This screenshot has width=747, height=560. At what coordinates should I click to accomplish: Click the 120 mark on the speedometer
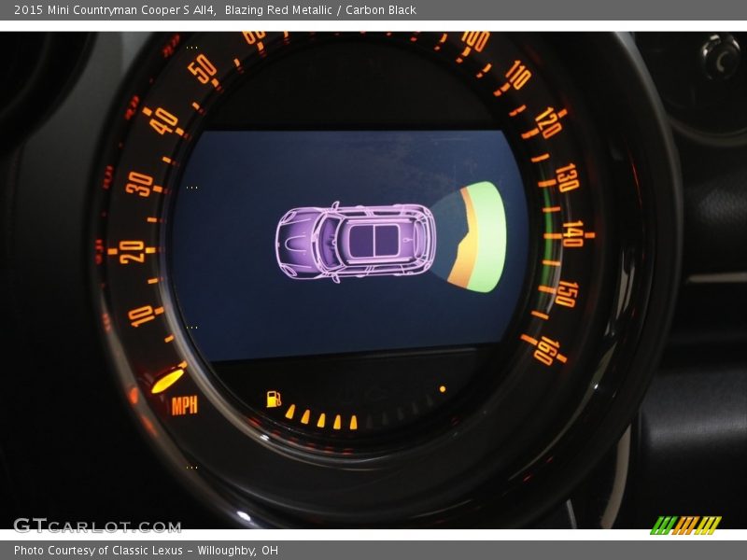pyautogui.click(x=547, y=122)
